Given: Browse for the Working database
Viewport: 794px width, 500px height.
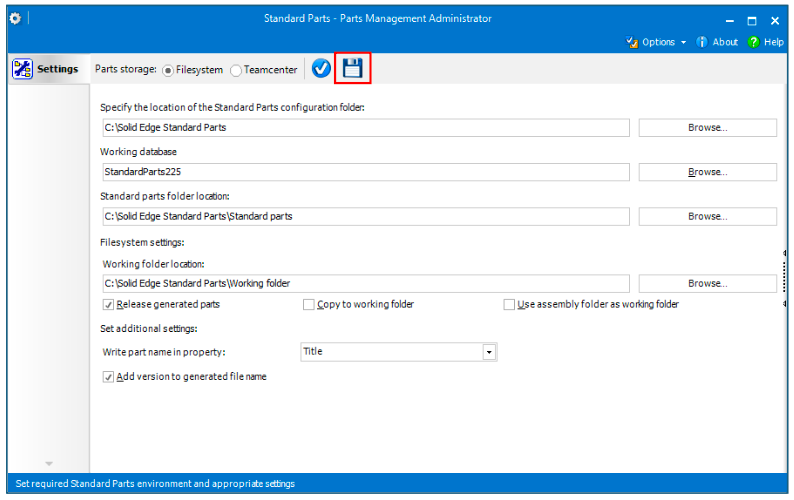Looking at the screenshot, I should [707, 172].
